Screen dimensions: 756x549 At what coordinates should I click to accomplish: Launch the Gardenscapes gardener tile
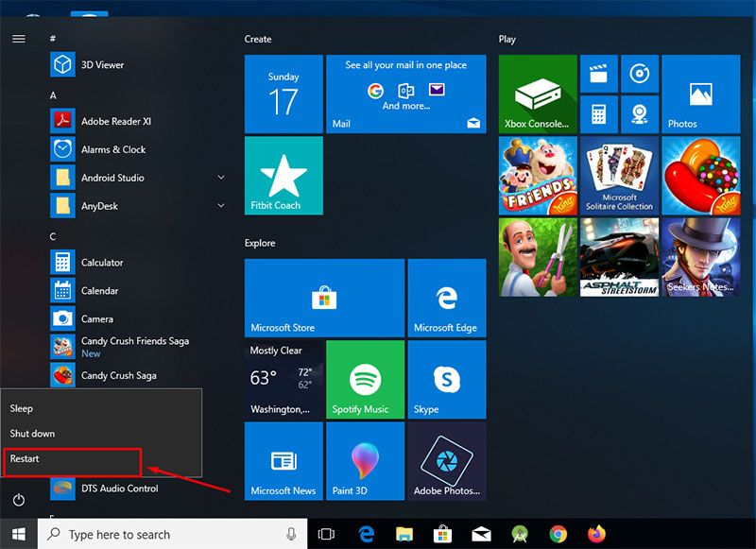point(538,257)
